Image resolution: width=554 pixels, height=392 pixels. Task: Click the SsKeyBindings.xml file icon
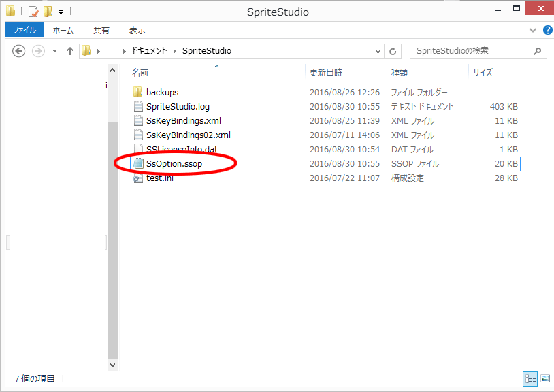point(138,120)
